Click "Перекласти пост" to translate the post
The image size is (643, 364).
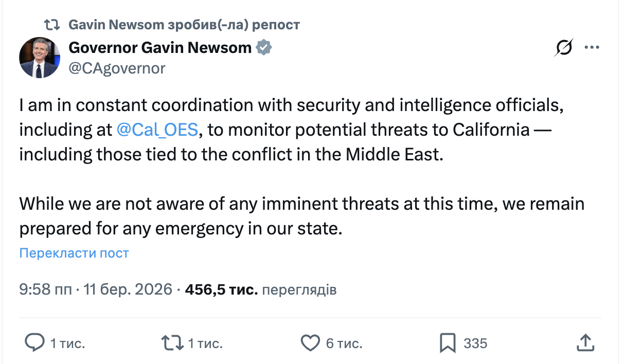(74, 253)
